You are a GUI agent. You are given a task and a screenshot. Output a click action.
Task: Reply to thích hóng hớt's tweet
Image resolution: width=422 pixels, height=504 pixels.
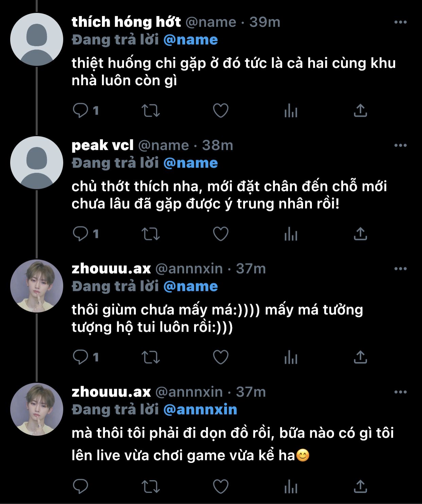[x=81, y=110]
